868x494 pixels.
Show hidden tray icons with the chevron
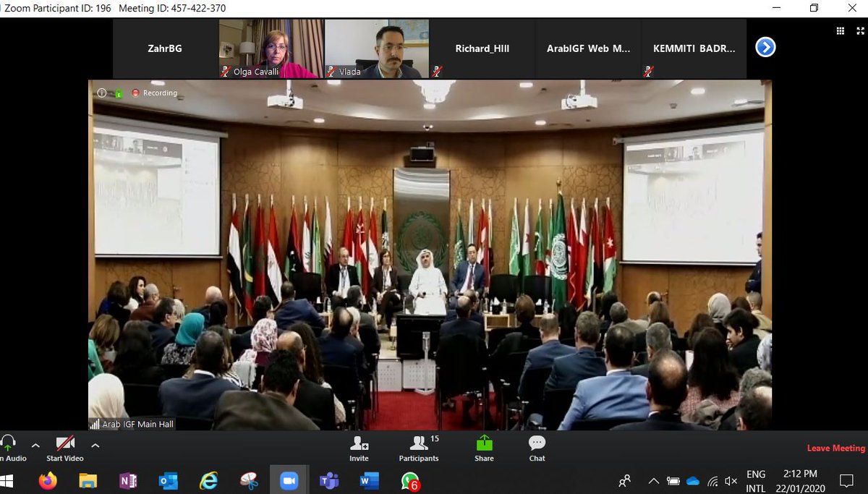pos(653,480)
